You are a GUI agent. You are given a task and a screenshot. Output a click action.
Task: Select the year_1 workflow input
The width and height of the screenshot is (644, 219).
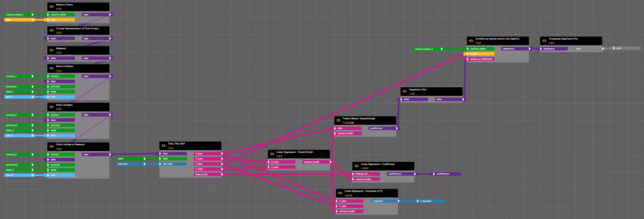pos(19,97)
